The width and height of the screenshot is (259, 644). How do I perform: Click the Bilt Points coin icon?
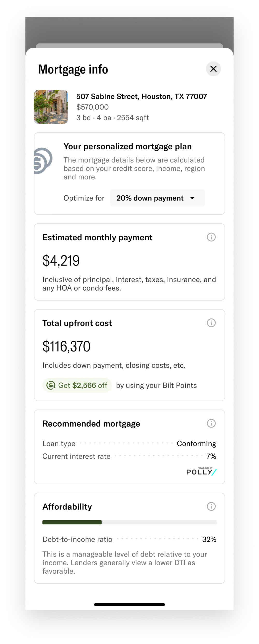point(51,385)
